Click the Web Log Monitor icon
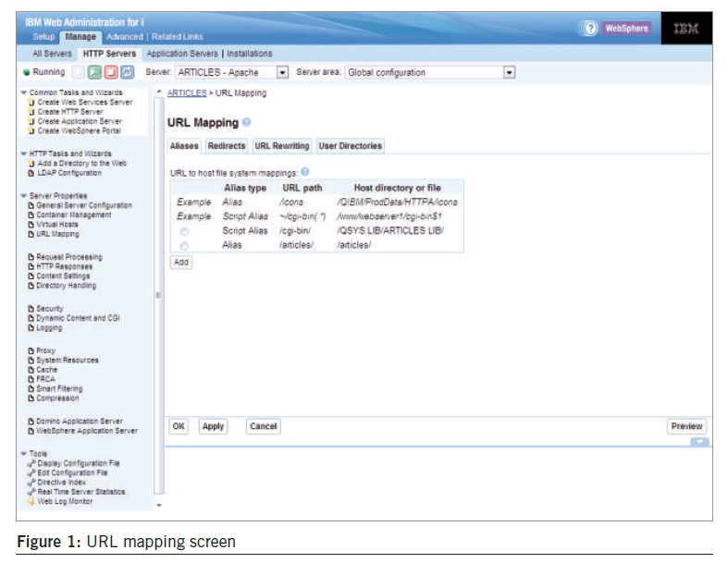Viewport: 728px width, 563px height. 31,501
